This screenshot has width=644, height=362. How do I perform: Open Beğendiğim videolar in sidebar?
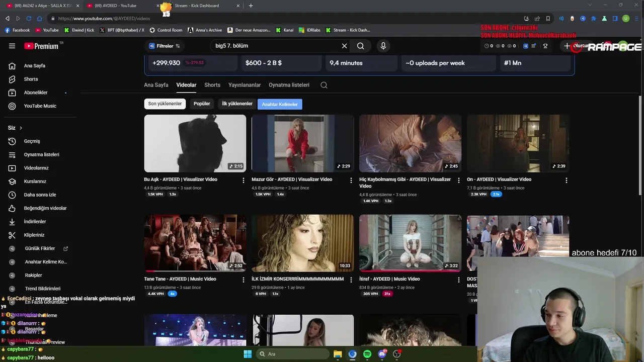click(45, 208)
